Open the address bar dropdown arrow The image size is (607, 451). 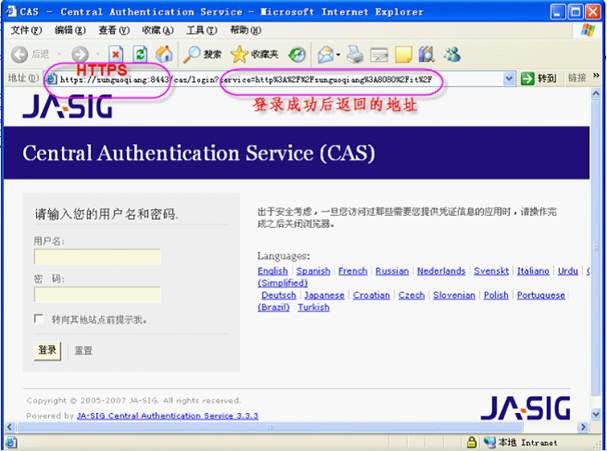click(509, 79)
